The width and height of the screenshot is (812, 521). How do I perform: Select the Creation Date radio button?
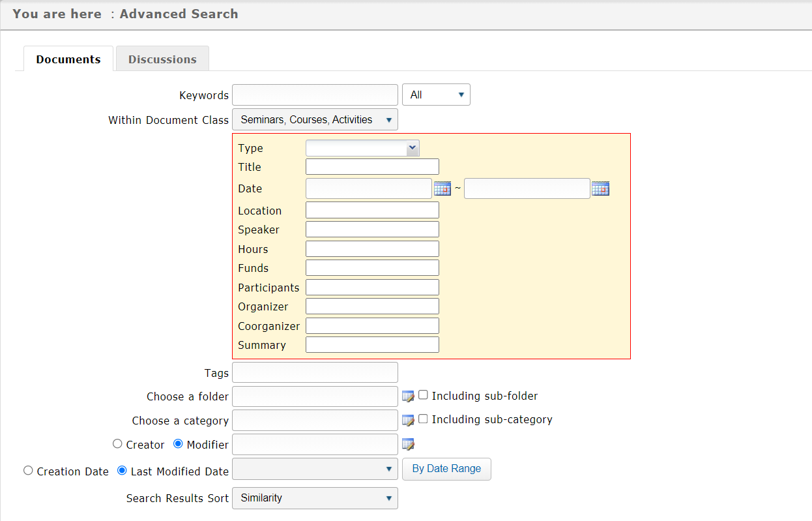(x=28, y=471)
